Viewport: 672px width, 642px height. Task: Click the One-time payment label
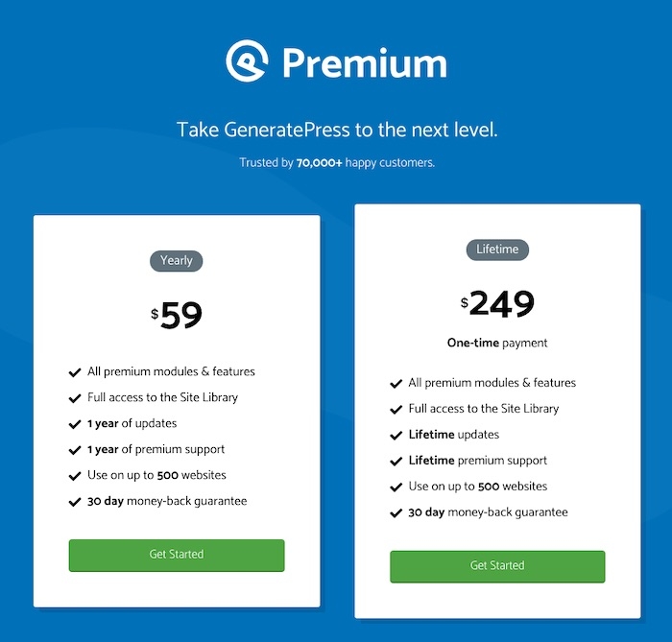coord(497,343)
